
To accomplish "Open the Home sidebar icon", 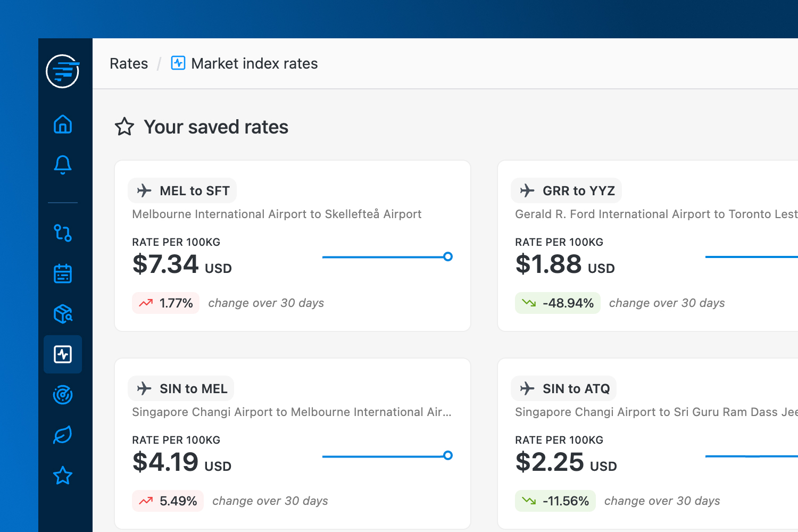I will (x=63, y=124).
